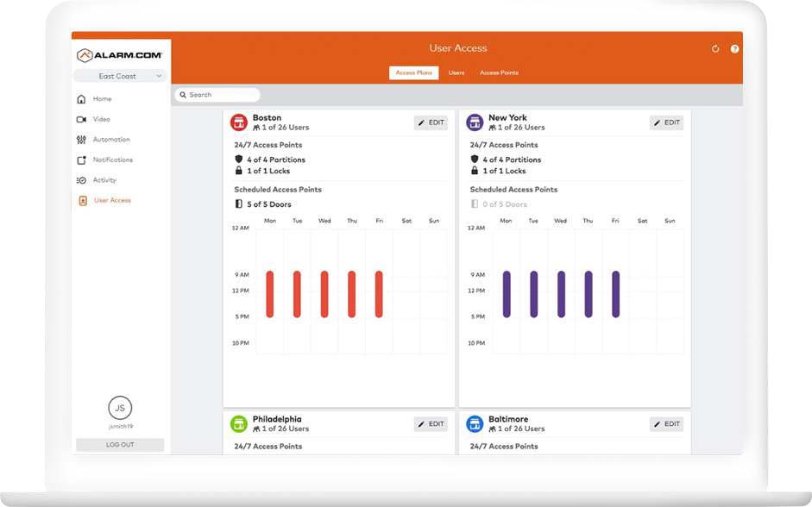
Task: Click the Search field
Action: [x=216, y=94]
